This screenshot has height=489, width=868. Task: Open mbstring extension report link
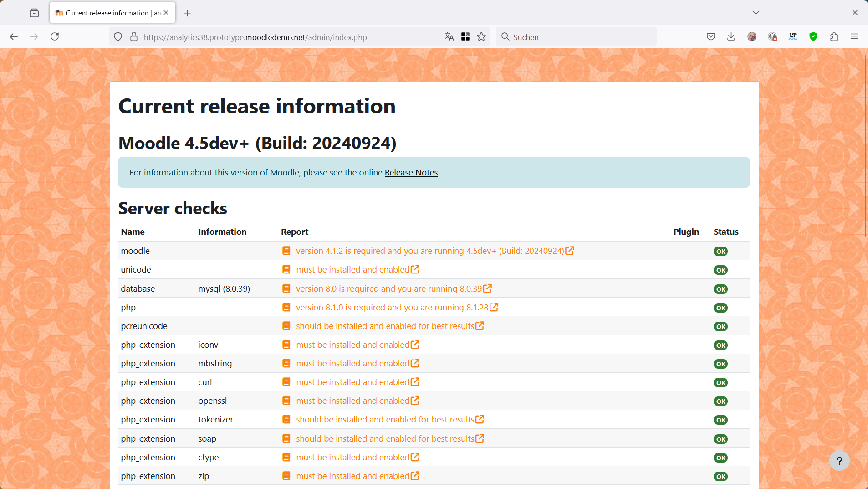[357, 364]
